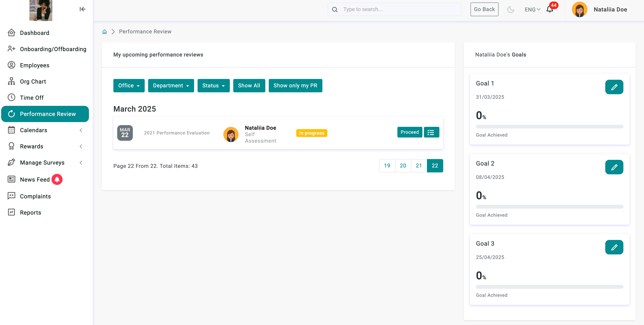Click the Manage Surveys pen icon
Image resolution: width=644 pixels, height=325 pixels.
click(11, 162)
